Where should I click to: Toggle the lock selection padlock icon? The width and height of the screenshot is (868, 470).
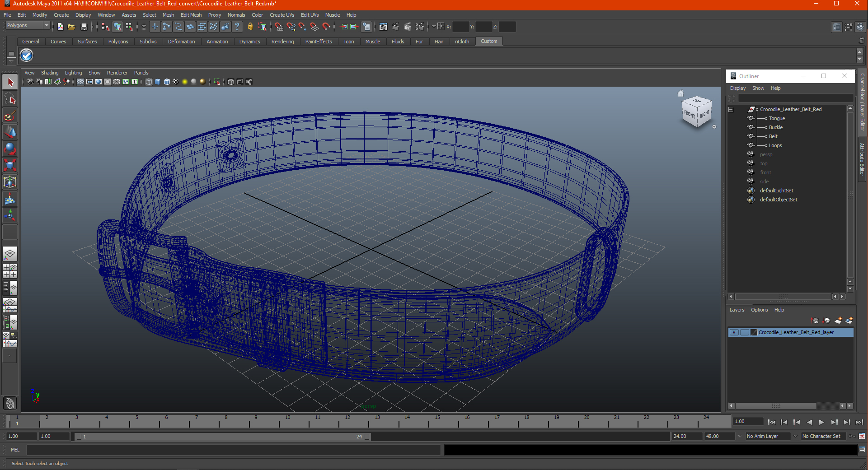coord(250,27)
